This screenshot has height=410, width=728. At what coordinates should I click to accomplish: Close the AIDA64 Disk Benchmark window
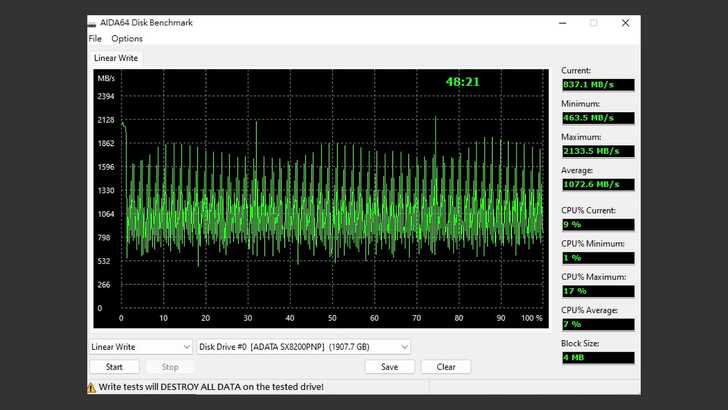(x=625, y=23)
